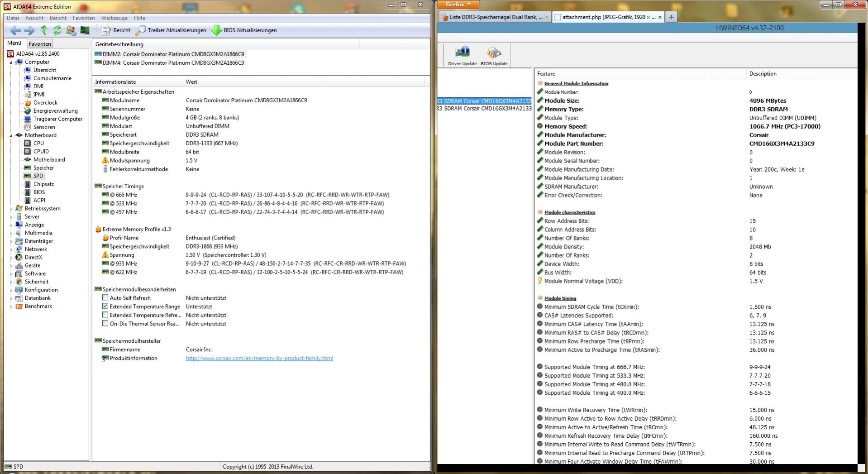Toggle the Auto Self Refresh checkbox
The height and width of the screenshot is (474, 868).
(x=105, y=298)
